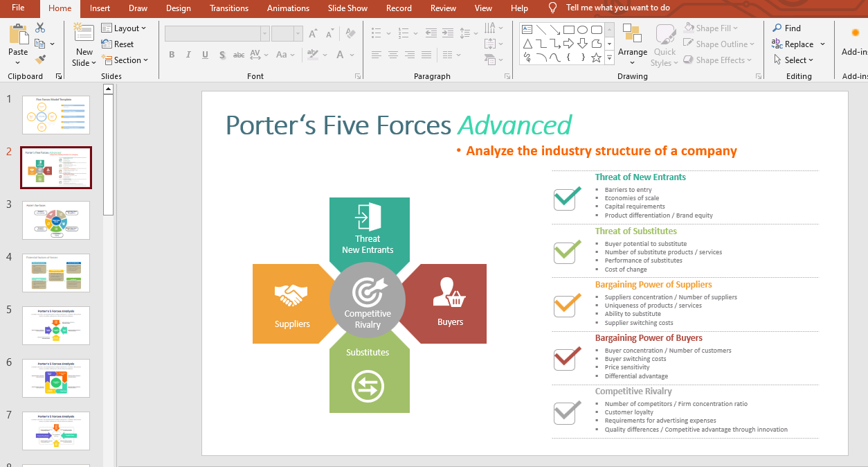
Task: Click the Threat of New Entrants checkmark
Action: (567, 197)
